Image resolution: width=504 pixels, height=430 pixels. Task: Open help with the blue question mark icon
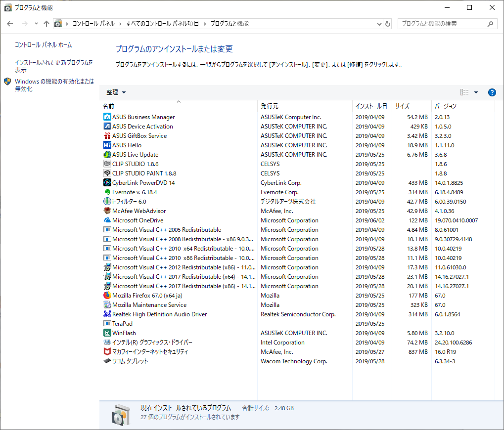(492, 92)
